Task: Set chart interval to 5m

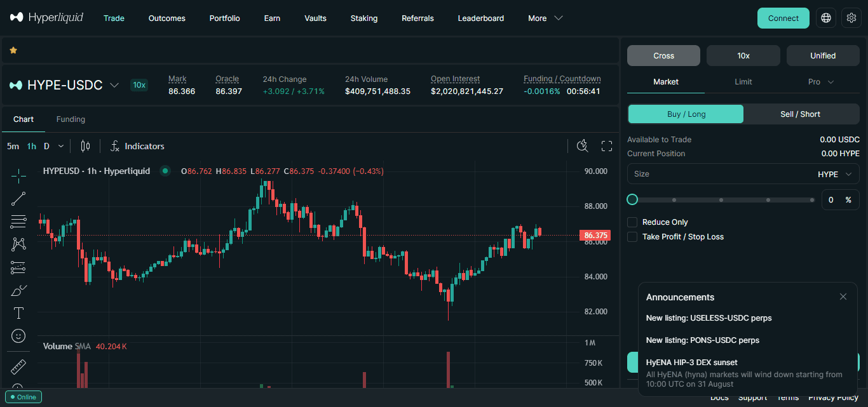Action: 13,146
